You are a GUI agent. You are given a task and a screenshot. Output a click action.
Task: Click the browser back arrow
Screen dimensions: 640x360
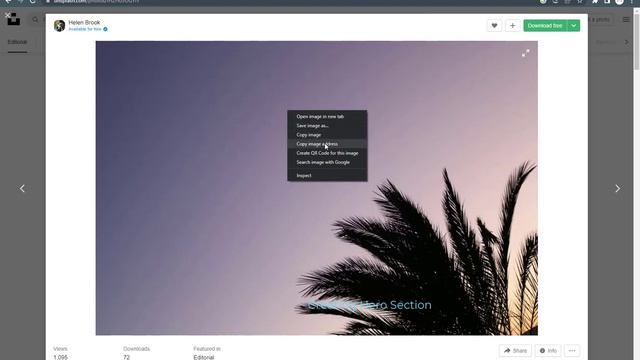coord(8,1)
